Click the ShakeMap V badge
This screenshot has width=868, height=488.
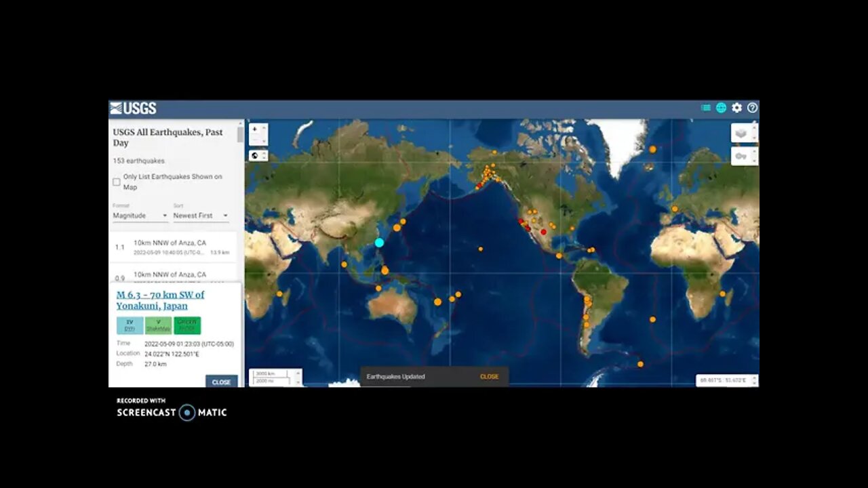(x=158, y=325)
